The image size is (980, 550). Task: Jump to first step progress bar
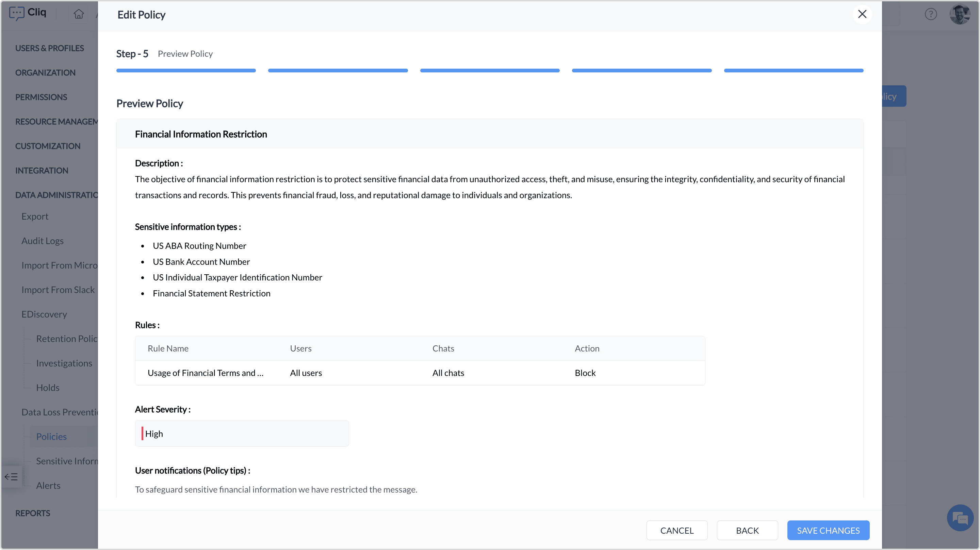(186, 71)
